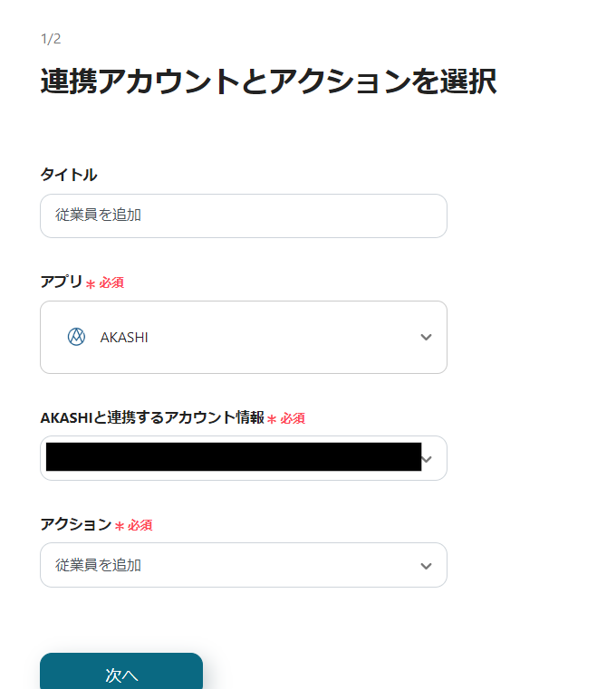This screenshot has height=689, width=616.
Task: Click the redacted account info field
Action: 234,457
